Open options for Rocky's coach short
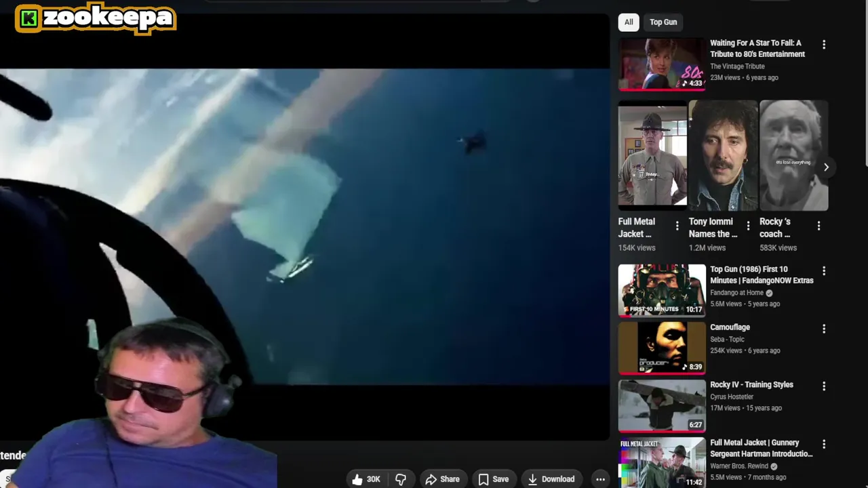Screen dimensions: 868x488 click(818, 226)
